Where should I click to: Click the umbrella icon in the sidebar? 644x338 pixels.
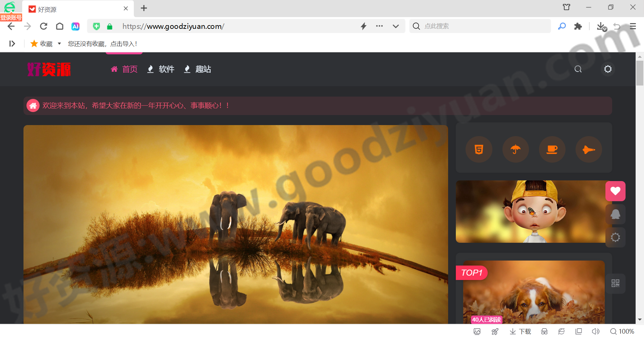click(x=516, y=150)
